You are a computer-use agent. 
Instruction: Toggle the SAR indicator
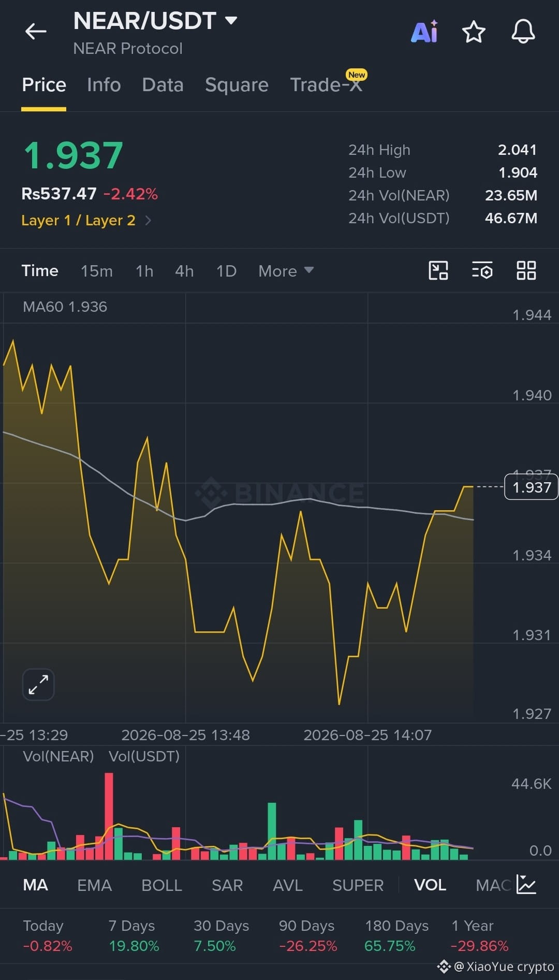[227, 885]
